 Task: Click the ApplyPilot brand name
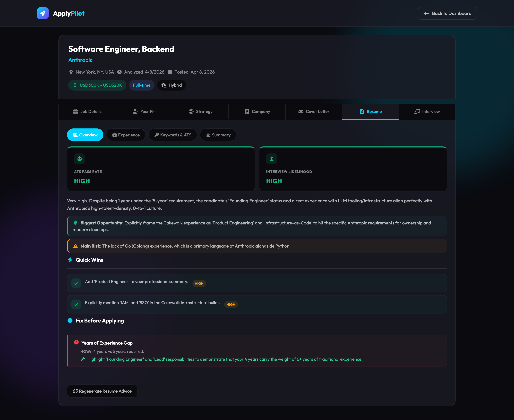(x=69, y=13)
